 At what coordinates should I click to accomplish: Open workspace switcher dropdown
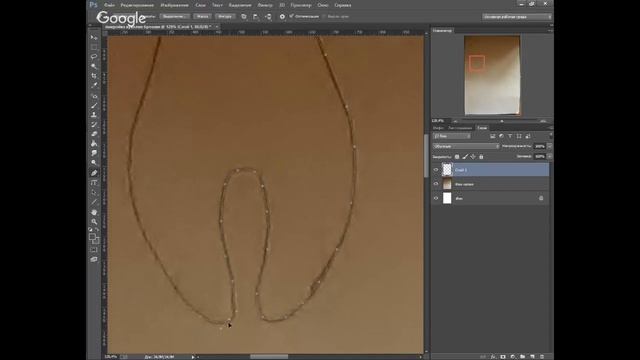[517, 17]
